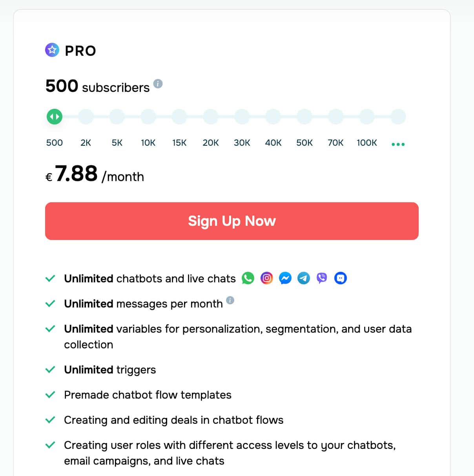
Task: Select the 10K subscribers tick mark
Action: (148, 116)
